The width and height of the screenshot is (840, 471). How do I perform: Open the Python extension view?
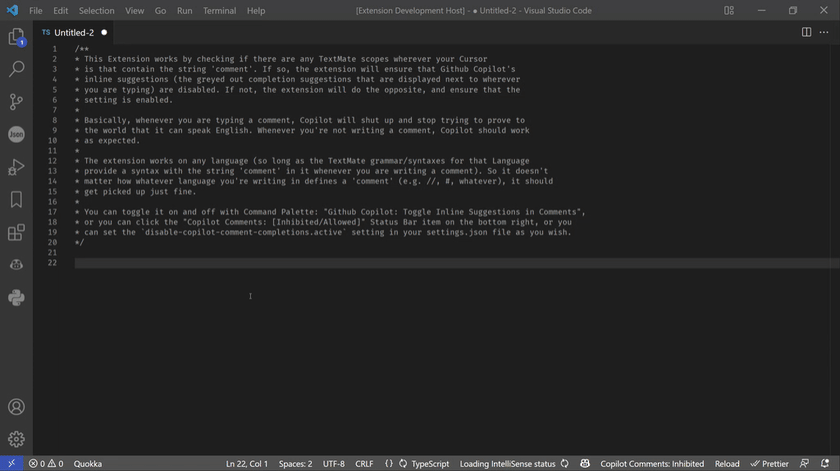click(x=16, y=297)
